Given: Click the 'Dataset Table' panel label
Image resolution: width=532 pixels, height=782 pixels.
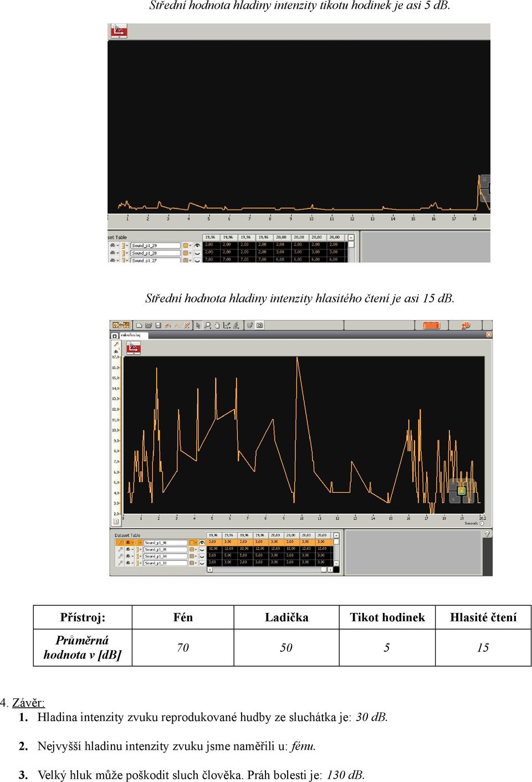Looking at the screenshot, I should pos(127,535).
